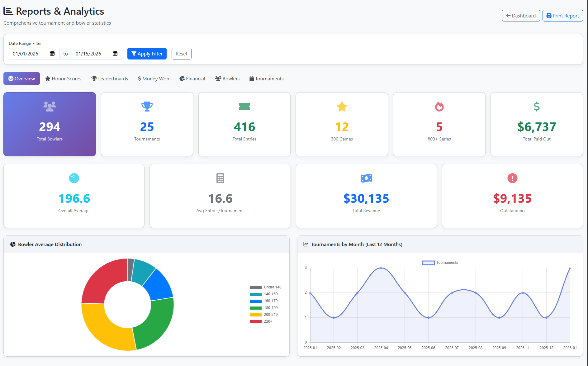Click the alert icon on the Outstanding card
Screen dimensions: 588x366
pos(512,178)
